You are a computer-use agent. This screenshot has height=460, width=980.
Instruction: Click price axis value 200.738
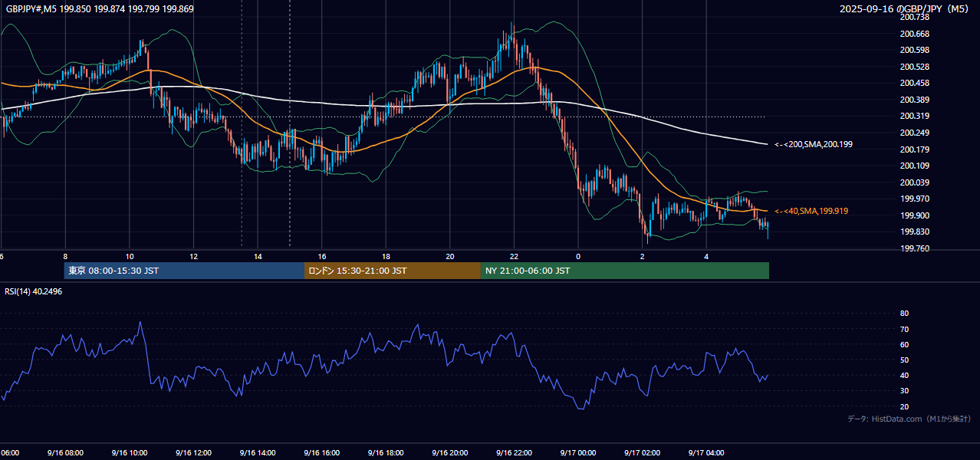point(915,17)
